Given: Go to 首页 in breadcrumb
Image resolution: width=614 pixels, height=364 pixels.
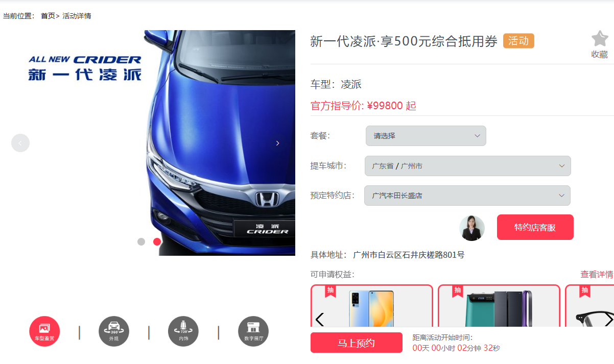Looking at the screenshot, I should (48, 16).
